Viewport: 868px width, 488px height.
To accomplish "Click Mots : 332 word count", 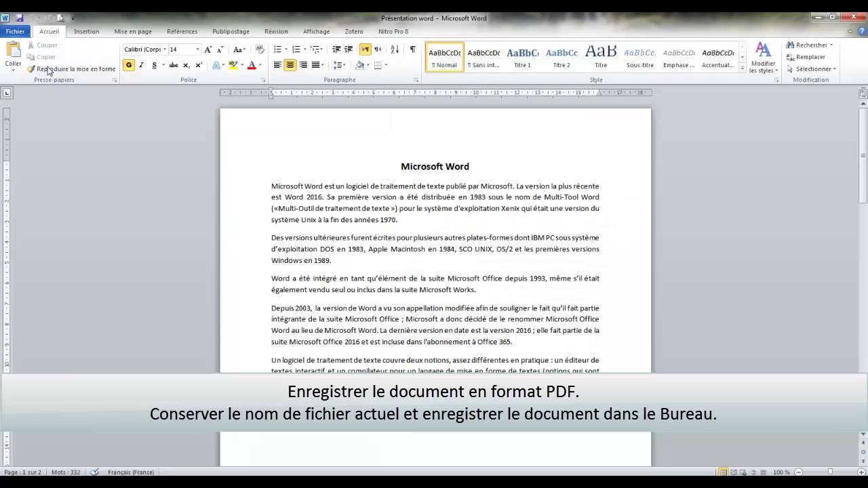I will 65,472.
